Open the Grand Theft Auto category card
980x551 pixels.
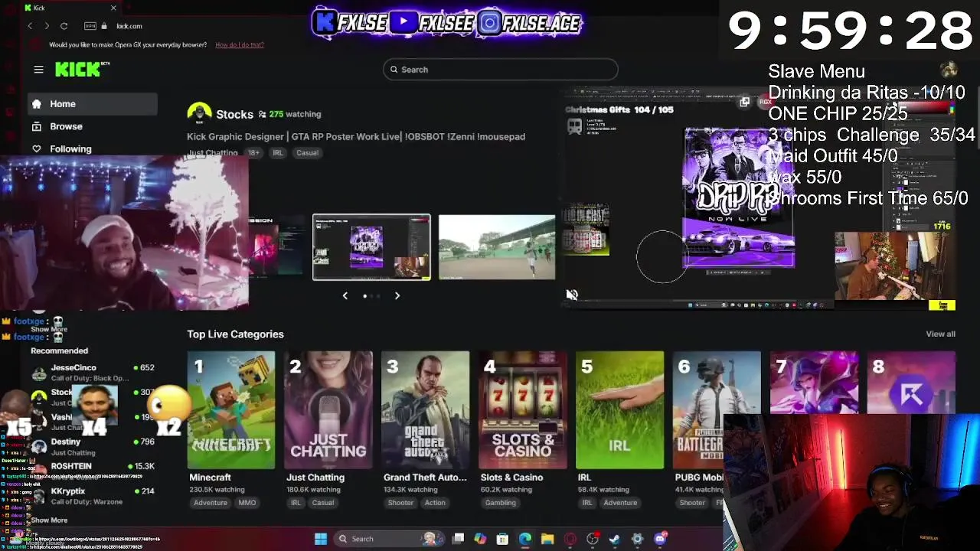pyautogui.click(x=426, y=409)
